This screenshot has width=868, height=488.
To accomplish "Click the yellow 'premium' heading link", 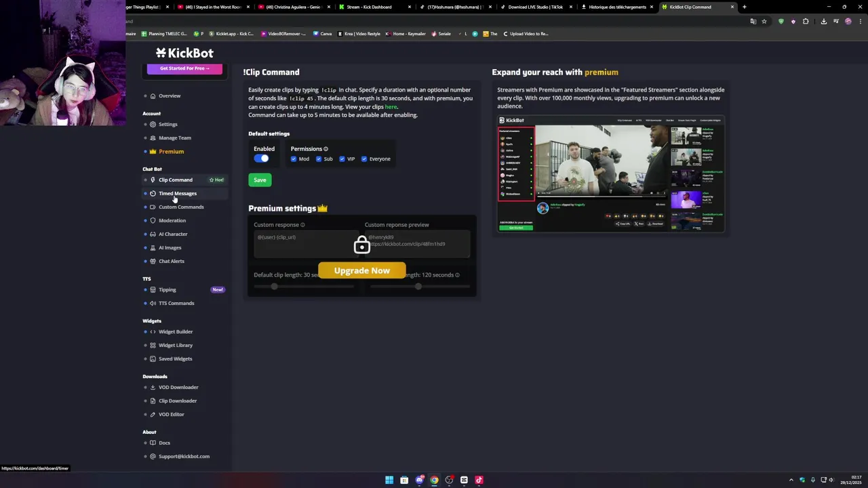I will [x=601, y=72].
